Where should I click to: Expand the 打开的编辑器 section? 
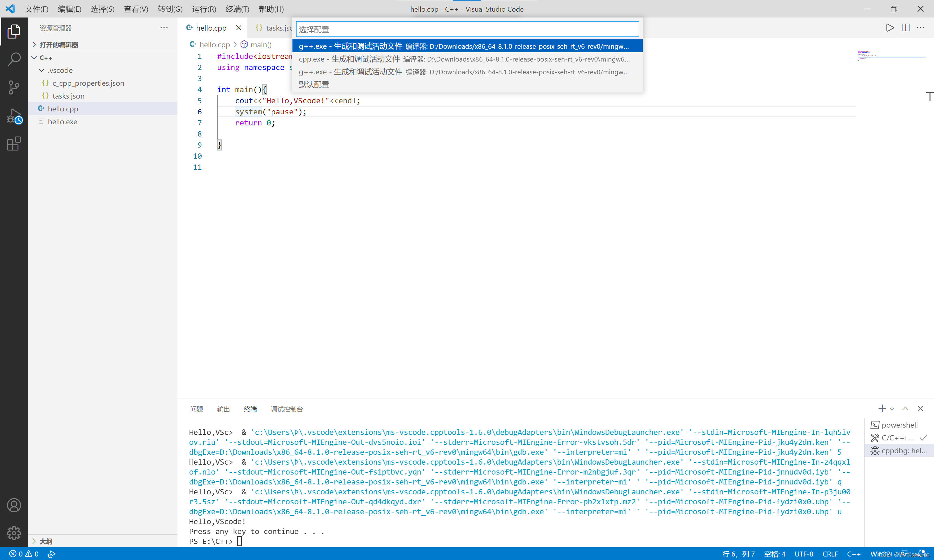point(58,44)
